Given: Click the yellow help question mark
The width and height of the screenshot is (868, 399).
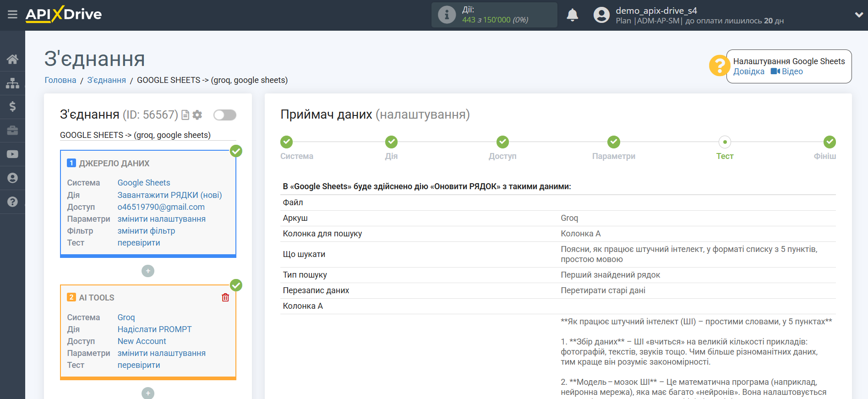Looking at the screenshot, I should coord(719,66).
